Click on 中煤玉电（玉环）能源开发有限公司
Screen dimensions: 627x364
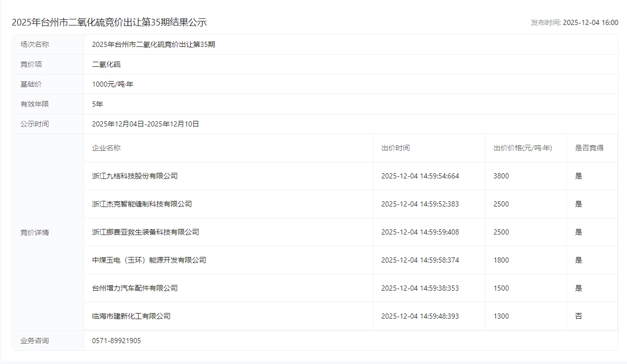click(149, 260)
